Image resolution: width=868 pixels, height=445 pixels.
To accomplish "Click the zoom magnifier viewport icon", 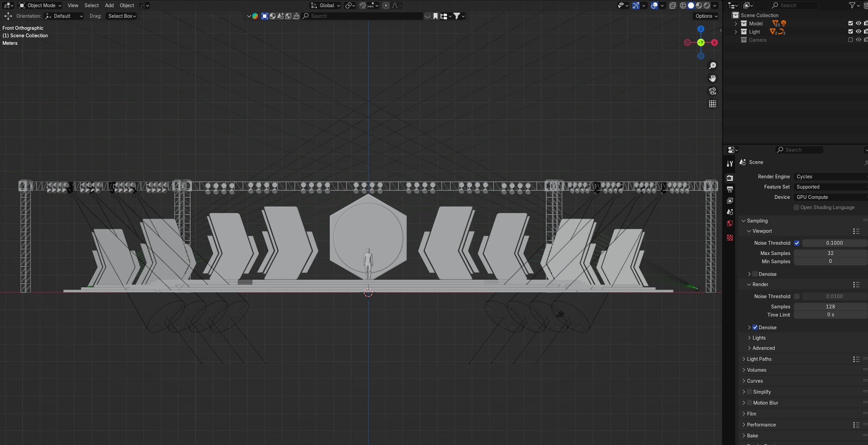I will (713, 66).
